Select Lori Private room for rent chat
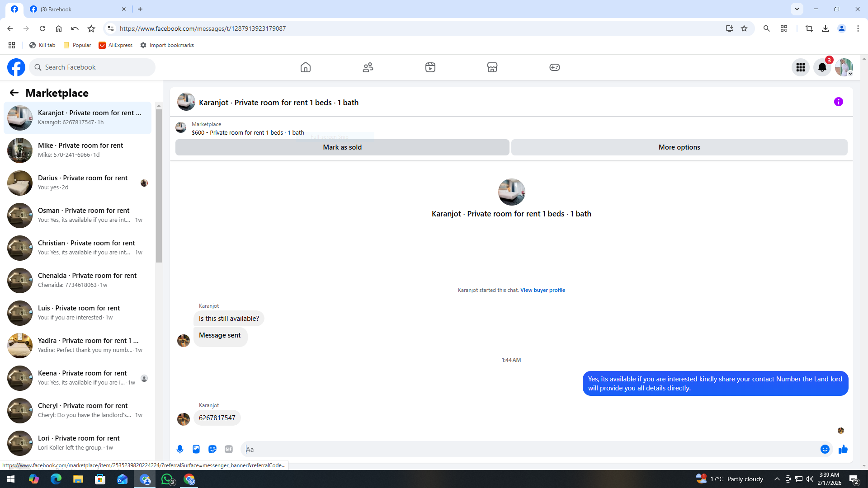 point(77,443)
